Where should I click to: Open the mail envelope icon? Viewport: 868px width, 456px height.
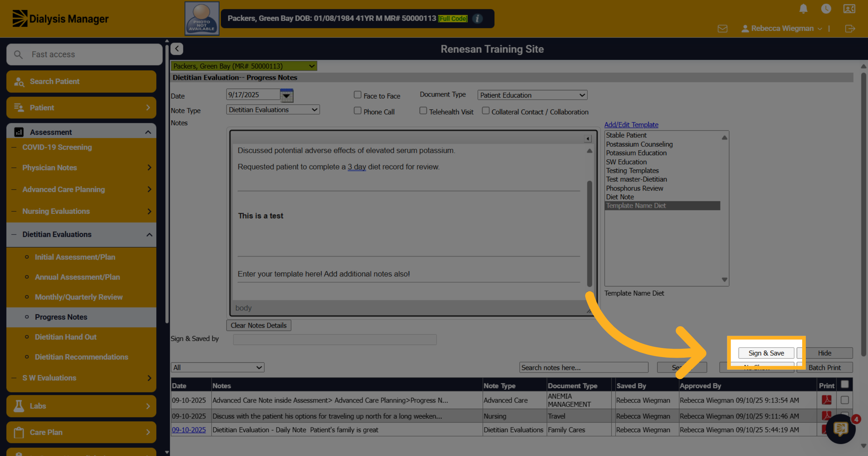(722, 29)
